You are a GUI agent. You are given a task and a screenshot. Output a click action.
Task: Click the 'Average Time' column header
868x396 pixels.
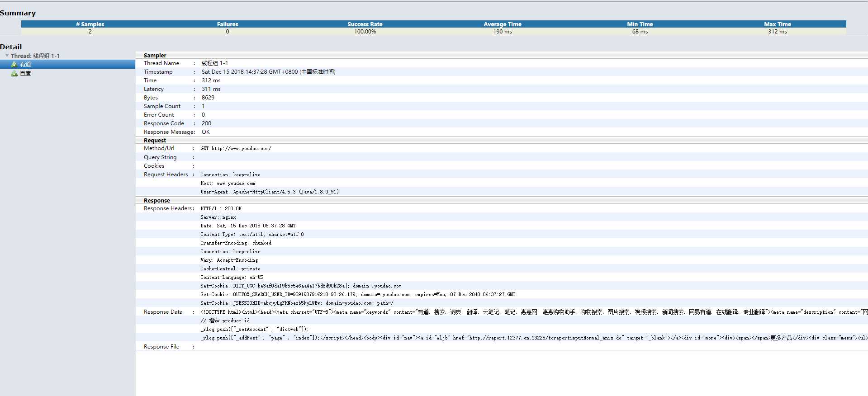coord(503,24)
